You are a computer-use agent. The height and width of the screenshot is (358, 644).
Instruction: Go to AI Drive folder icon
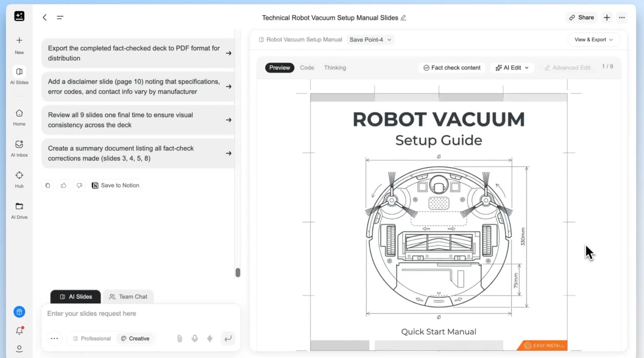click(x=19, y=206)
